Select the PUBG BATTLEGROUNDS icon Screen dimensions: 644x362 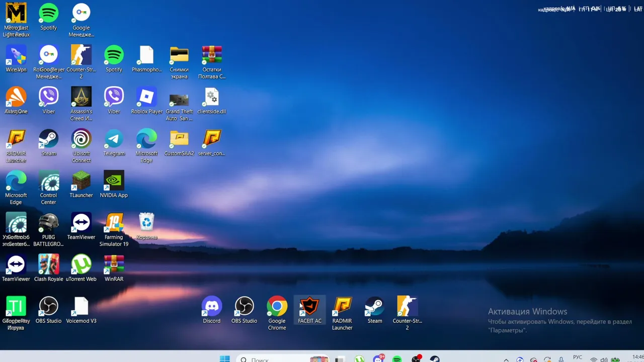(x=48, y=229)
